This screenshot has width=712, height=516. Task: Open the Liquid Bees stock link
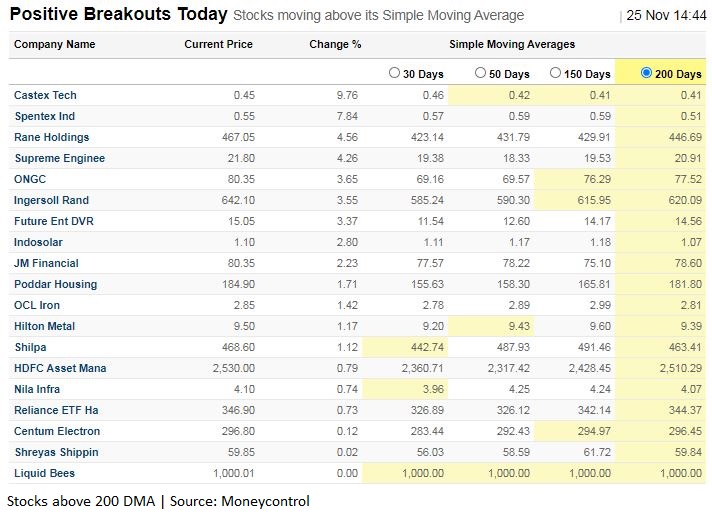[44, 473]
